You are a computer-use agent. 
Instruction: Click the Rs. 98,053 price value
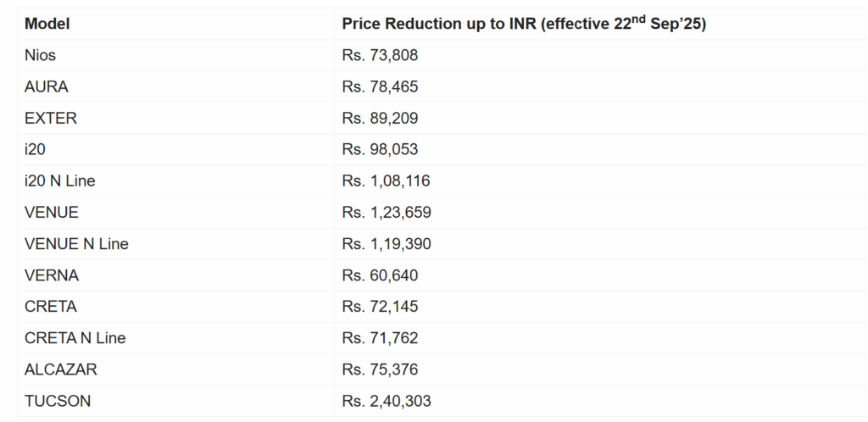[380, 149]
